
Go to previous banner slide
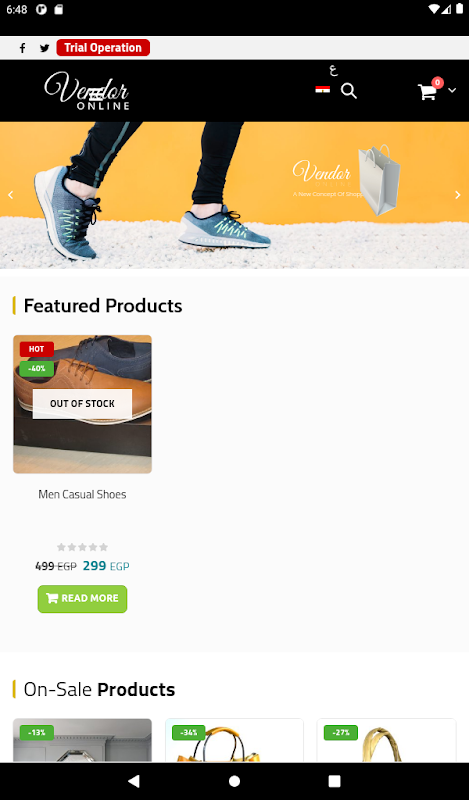pos(10,194)
